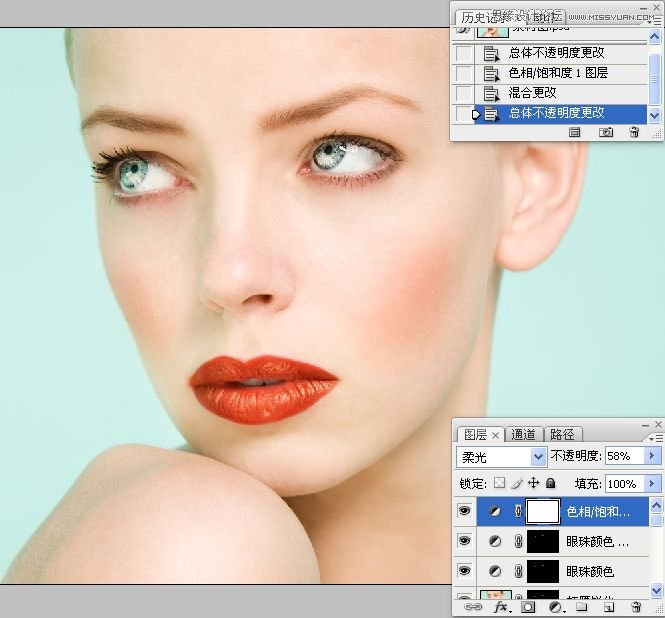Add a layer mask
665x618 pixels.
[528, 607]
